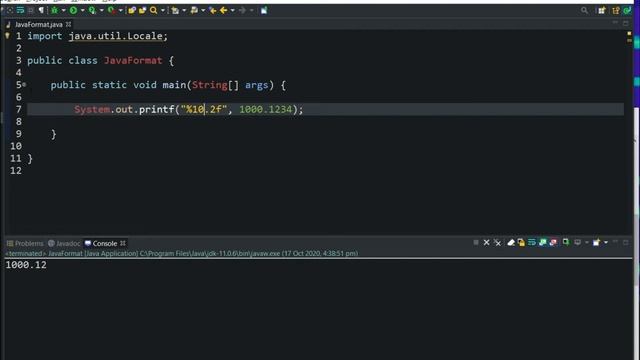Click the printf call on line 7
Image resolution: width=640 pixels, height=360 pixels.
[157, 109]
